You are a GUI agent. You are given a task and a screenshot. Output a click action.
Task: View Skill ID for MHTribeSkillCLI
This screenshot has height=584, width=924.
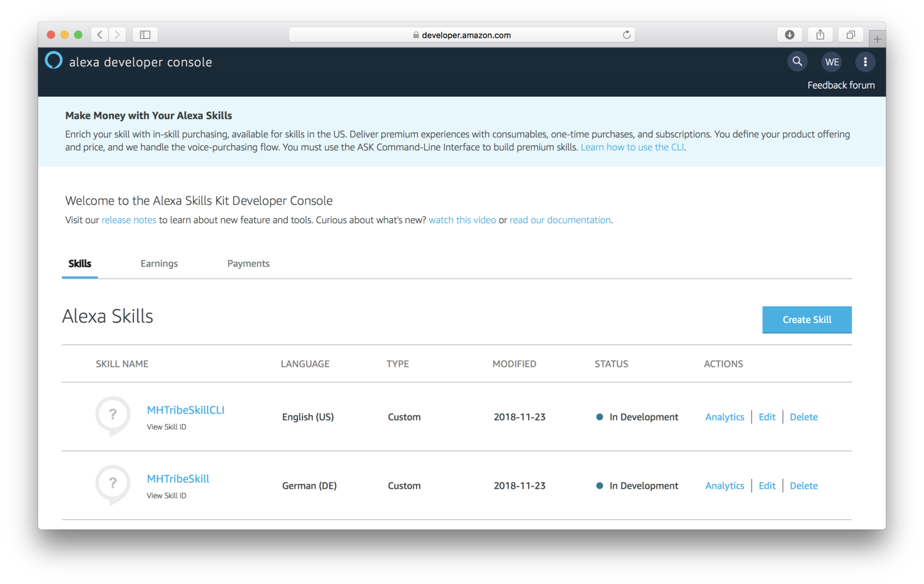point(166,427)
